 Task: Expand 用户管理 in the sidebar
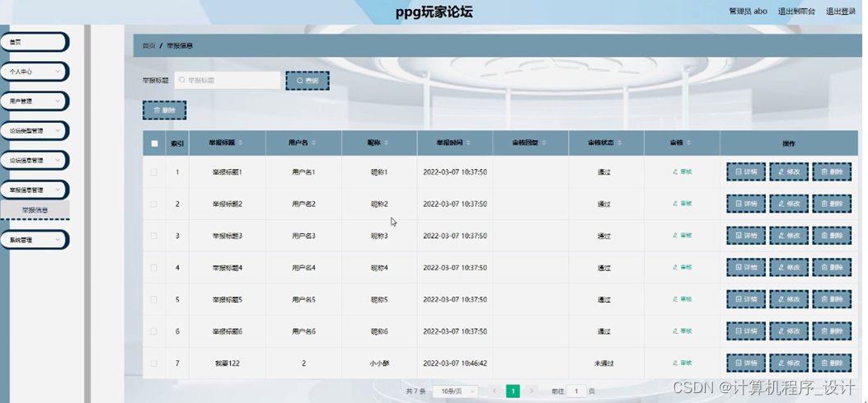[x=35, y=101]
